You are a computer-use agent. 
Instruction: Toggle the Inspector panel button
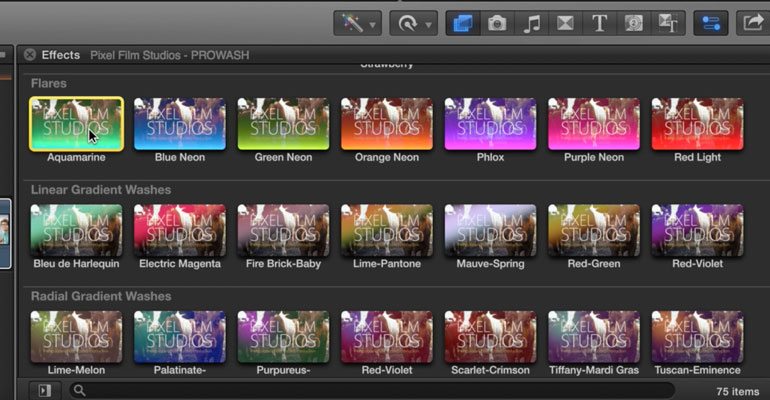pyautogui.click(x=711, y=23)
